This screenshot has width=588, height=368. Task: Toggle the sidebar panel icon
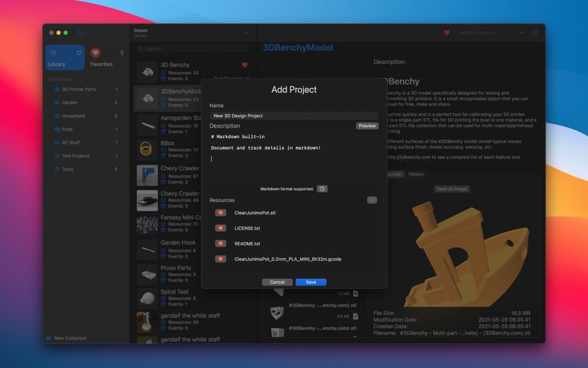pos(81,33)
